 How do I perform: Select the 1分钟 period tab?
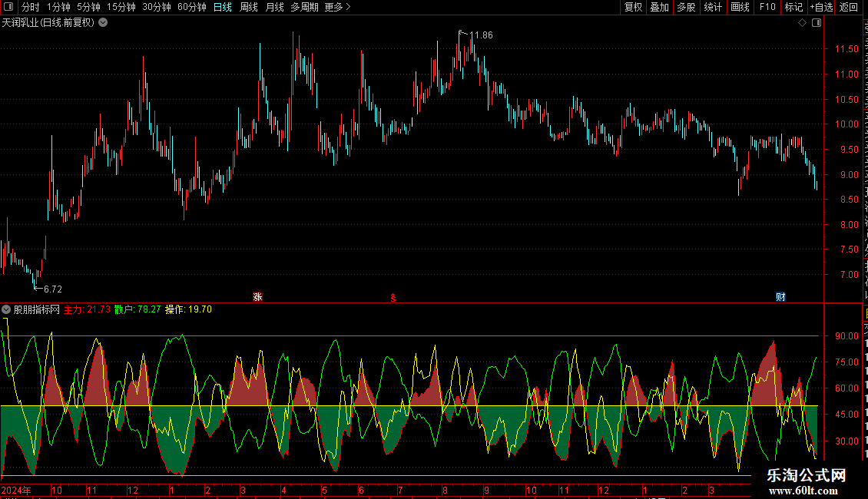coord(58,7)
